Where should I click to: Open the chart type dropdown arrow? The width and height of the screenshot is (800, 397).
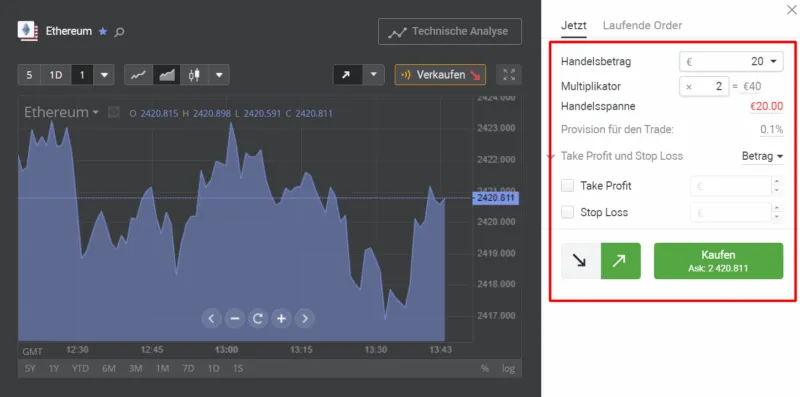pos(219,75)
